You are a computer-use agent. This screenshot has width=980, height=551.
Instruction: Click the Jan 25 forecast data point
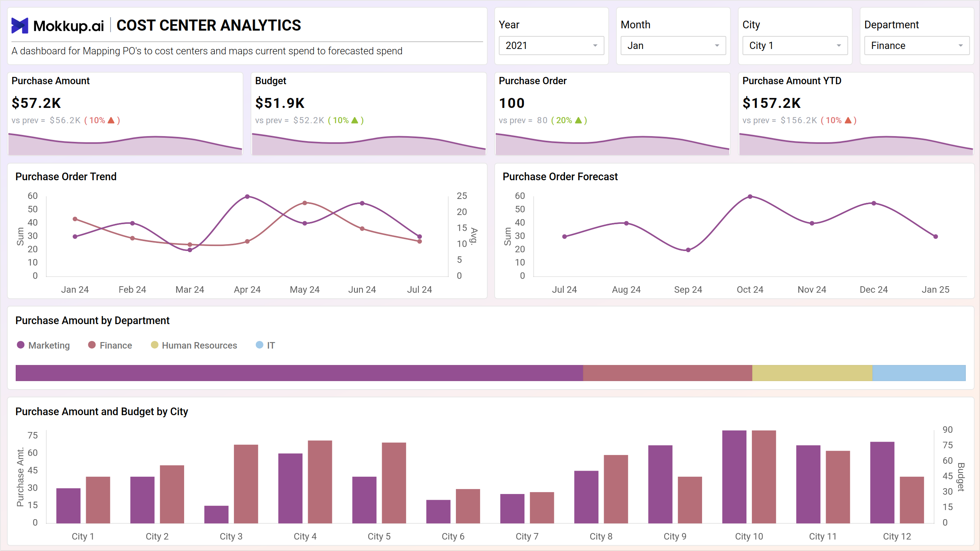[x=936, y=236]
